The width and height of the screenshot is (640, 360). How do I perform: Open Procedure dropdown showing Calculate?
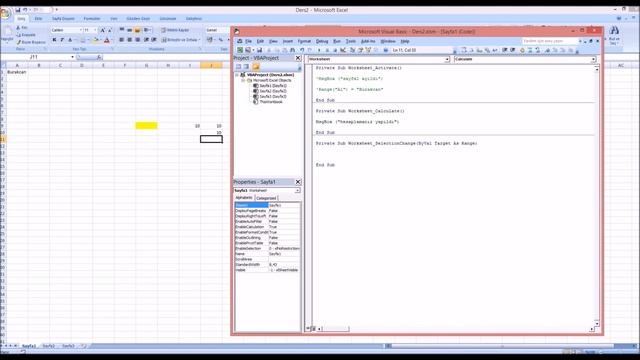pyautogui.click(x=593, y=59)
